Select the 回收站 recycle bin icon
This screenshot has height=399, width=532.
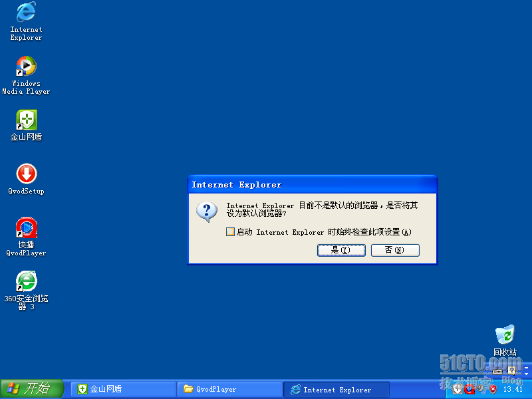(x=505, y=340)
